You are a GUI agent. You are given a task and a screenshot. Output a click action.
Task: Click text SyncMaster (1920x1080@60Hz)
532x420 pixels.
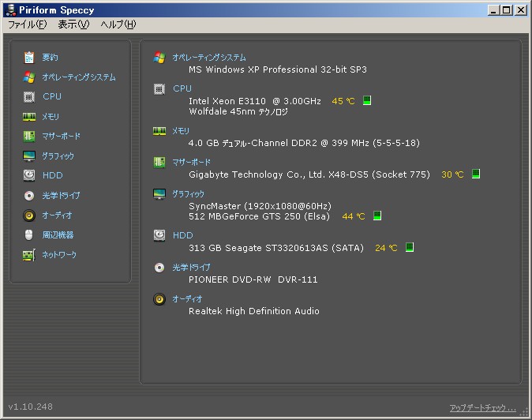(x=260, y=206)
